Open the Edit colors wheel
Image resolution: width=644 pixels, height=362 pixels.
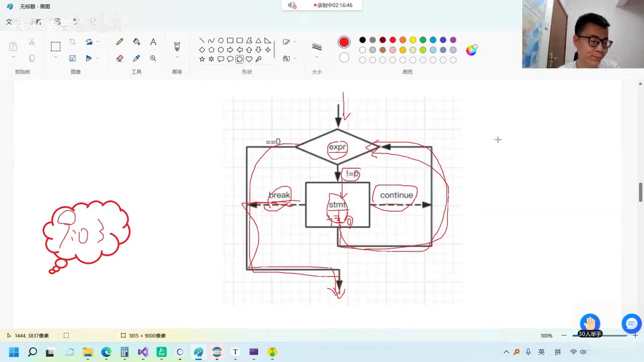click(x=471, y=50)
